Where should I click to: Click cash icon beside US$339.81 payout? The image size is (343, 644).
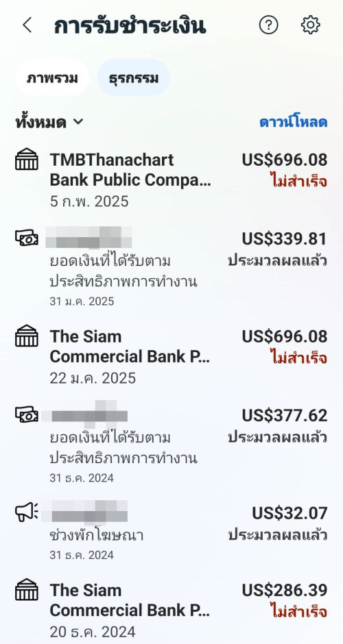27,238
